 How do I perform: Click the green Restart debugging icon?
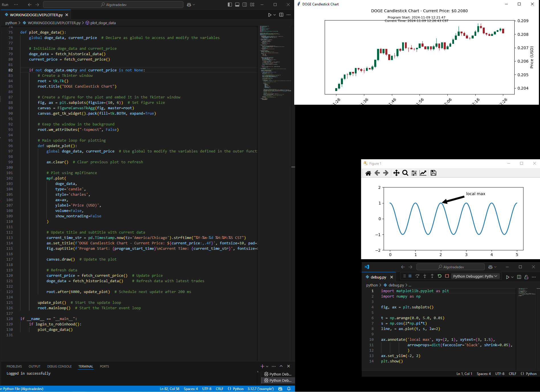coord(439,276)
